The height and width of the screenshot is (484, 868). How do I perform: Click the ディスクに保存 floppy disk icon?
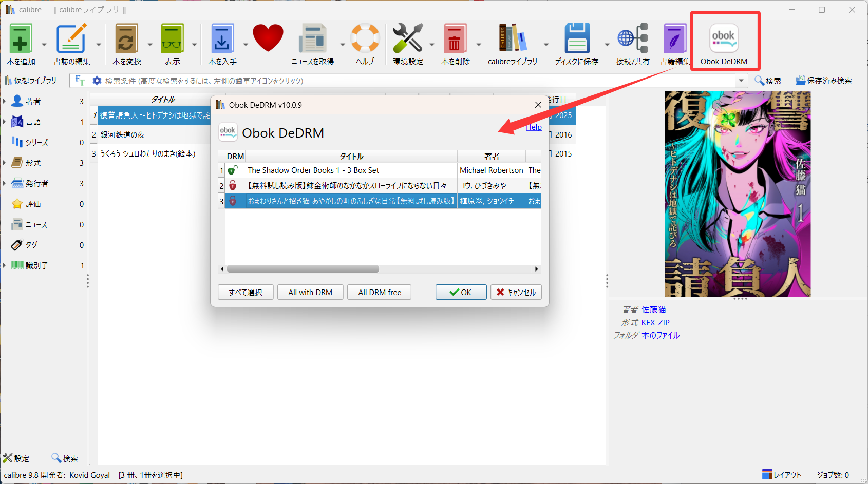tap(577, 38)
